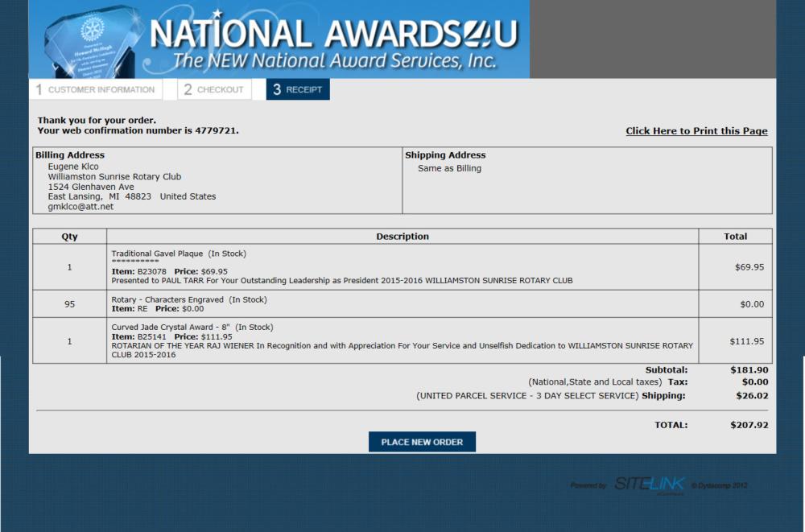805x532 pixels.
Task: Select the email gmklco@att.net
Action: click(80, 207)
